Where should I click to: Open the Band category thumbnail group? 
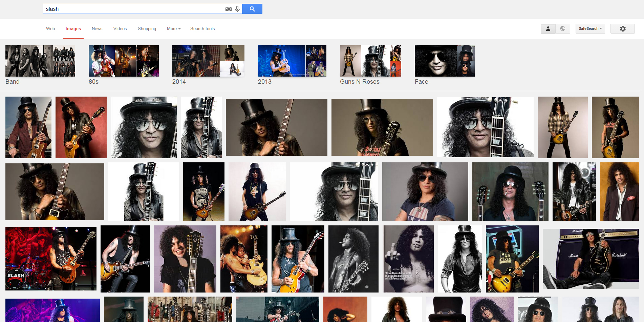click(40, 61)
